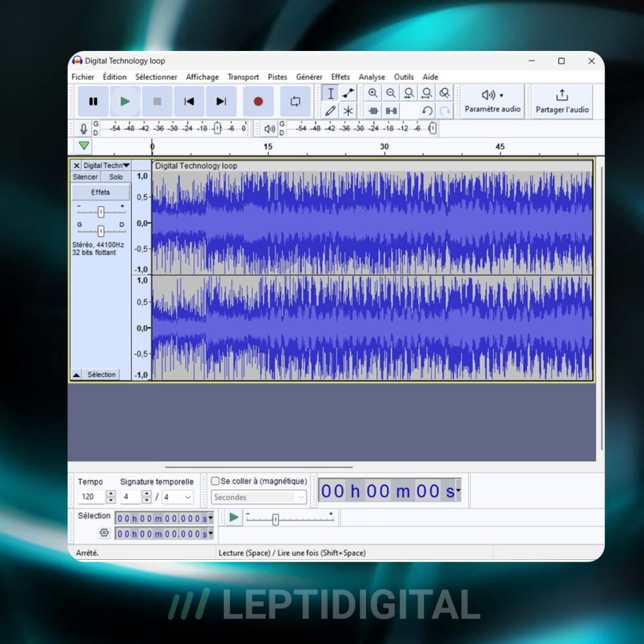This screenshot has height=644, width=644.
Task: Click the microphone record meter icon
Action: coord(84,128)
